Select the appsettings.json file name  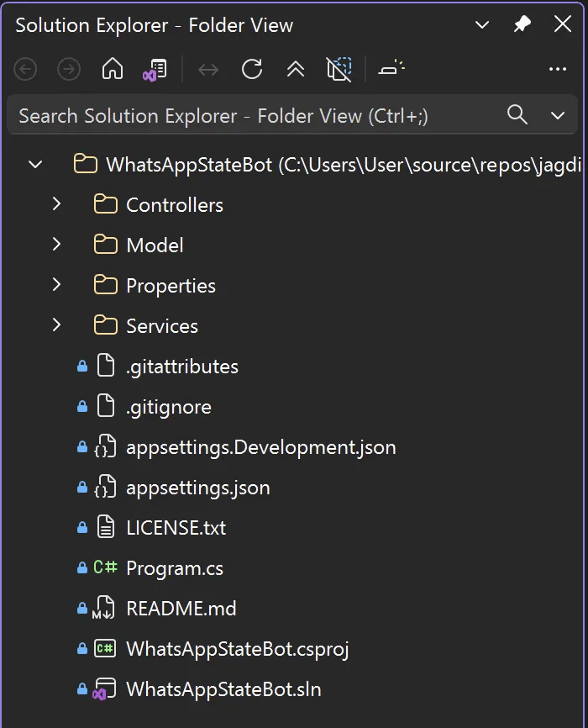tap(197, 488)
